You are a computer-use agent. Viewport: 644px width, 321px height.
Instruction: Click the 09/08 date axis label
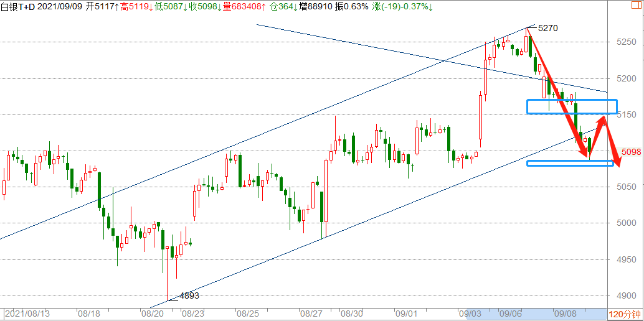pyautogui.click(x=565, y=314)
